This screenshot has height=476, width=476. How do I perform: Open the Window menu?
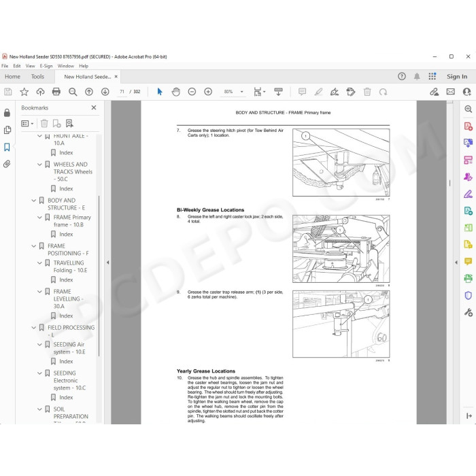tap(66, 66)
